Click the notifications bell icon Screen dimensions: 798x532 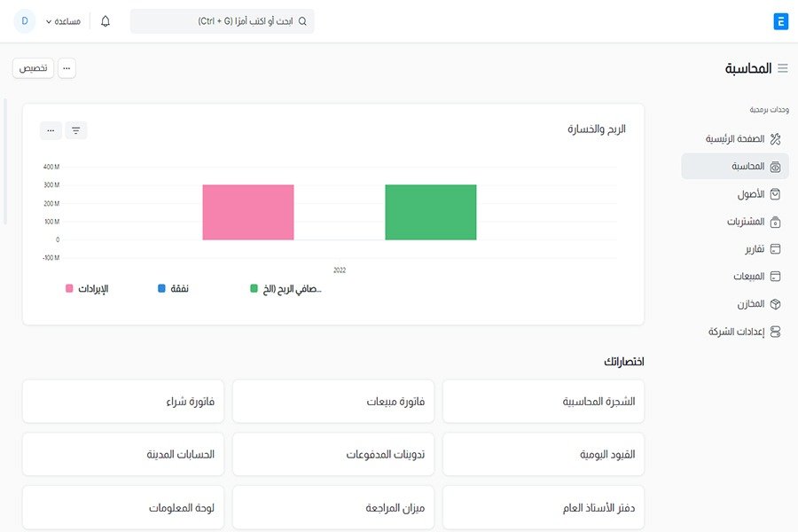106,21
